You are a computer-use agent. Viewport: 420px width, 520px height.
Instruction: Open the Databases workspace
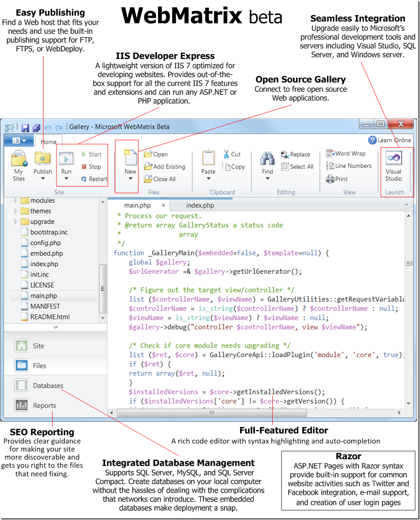[x=56, y=385]
